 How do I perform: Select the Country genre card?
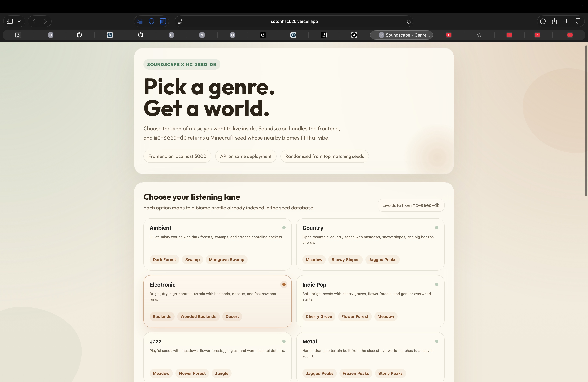(x=370, y=244)
